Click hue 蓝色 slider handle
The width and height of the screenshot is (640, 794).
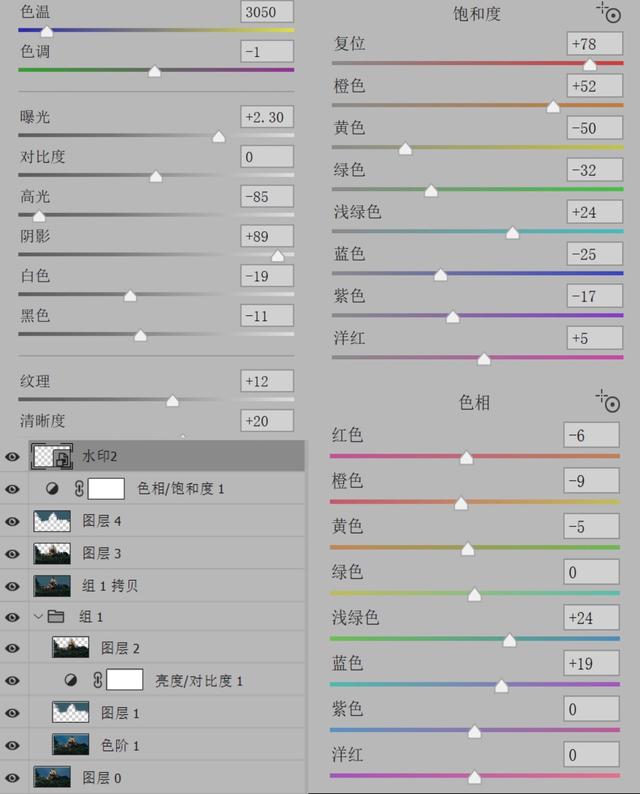coord(501,686)
